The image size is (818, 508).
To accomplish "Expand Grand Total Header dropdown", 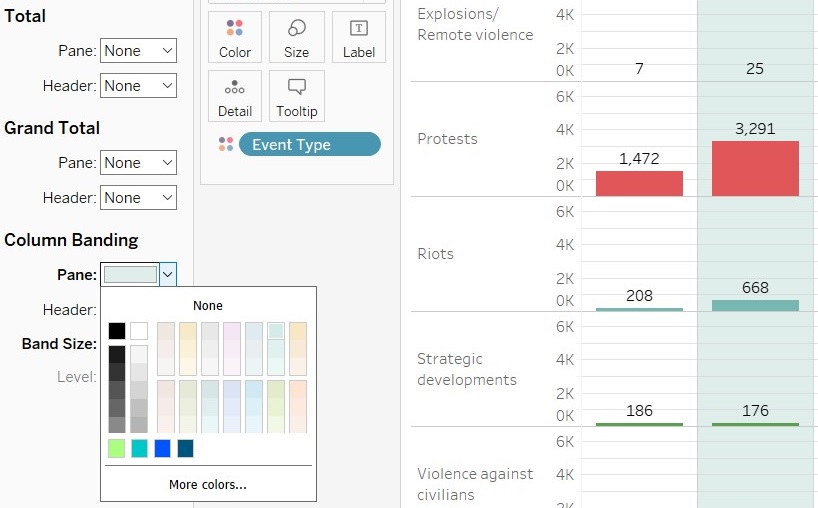I will click(x=139, y=198).
